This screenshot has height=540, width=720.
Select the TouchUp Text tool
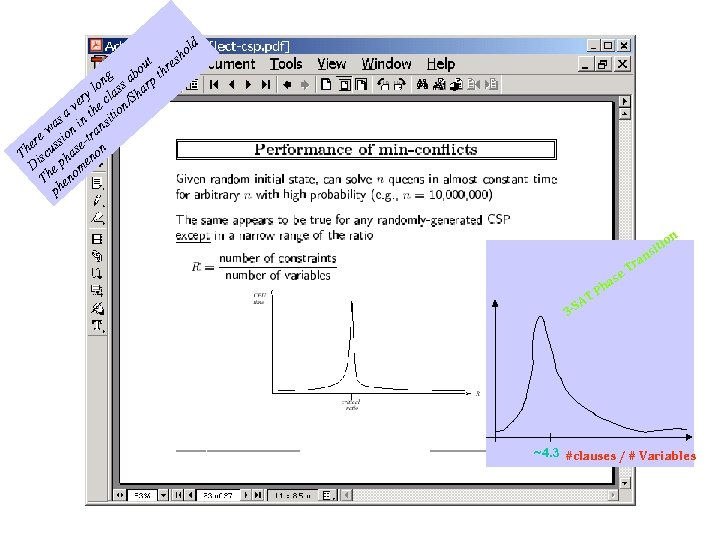coord(97,326)
